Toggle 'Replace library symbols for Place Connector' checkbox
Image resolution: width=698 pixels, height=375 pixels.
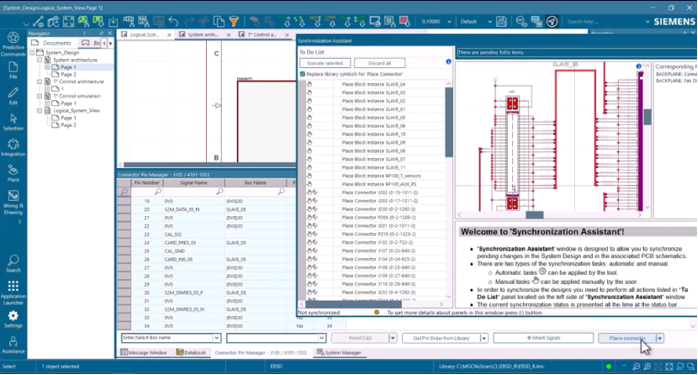point(303,74)
